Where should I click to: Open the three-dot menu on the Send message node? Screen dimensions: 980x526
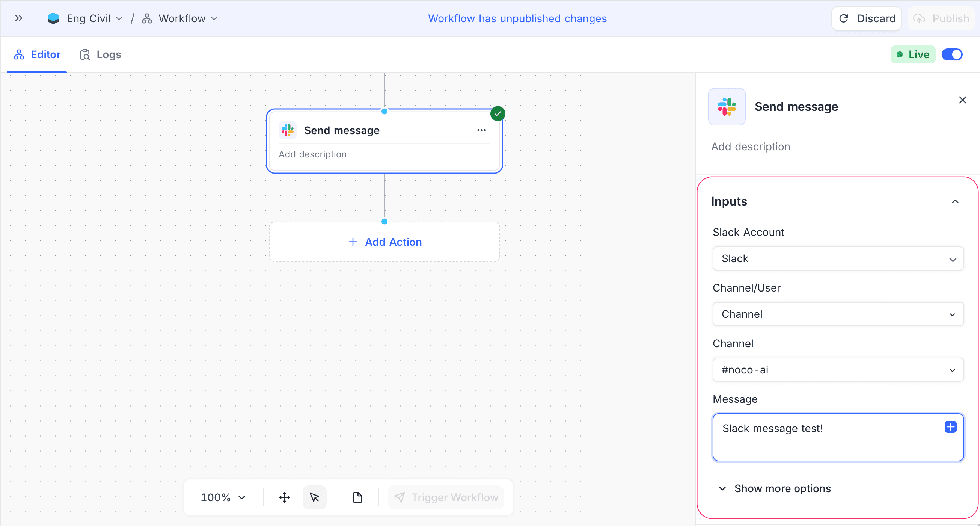pyautogui.click(x=481, y=130)
